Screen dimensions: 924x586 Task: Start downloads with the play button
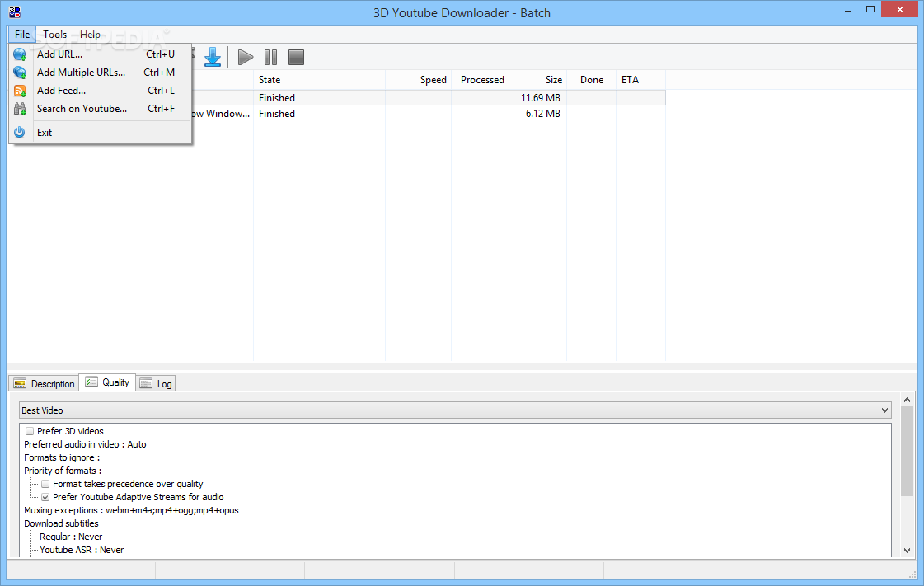coord(246,57)
